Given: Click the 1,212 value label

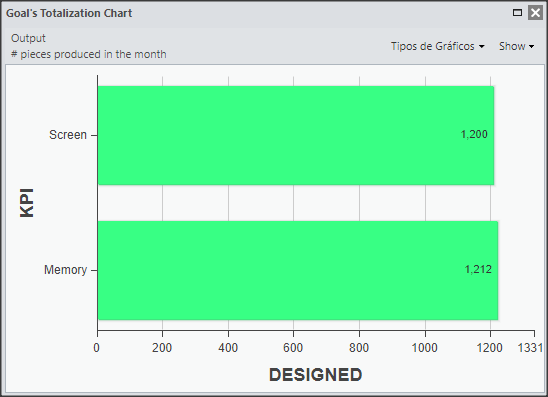Looking at the screenshot, I should [478, 269].
